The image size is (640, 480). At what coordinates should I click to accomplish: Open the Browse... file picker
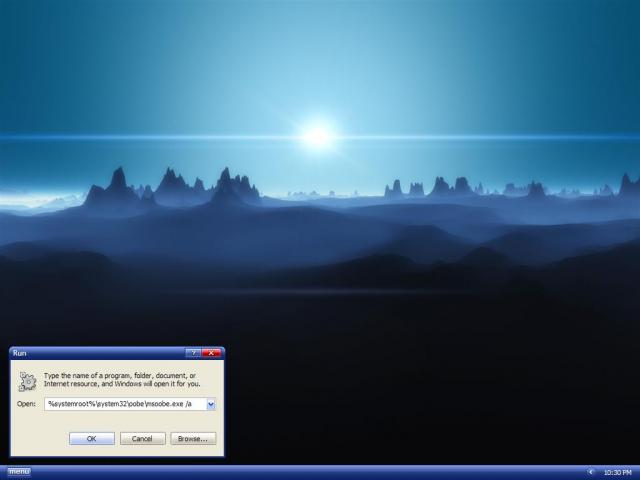(x=193, y=439)
